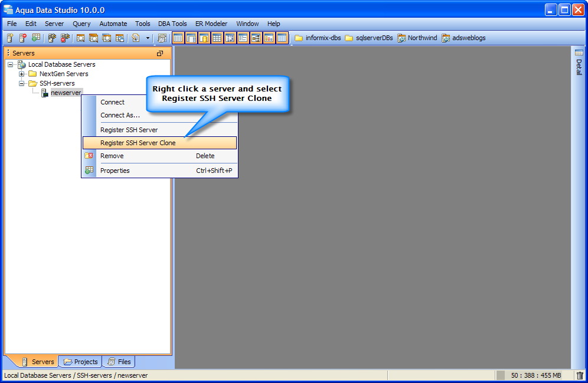This screenshot has width=588, height=383.
Task: Click the garbage collect trash icon
Action: click(x=580, y=375)
